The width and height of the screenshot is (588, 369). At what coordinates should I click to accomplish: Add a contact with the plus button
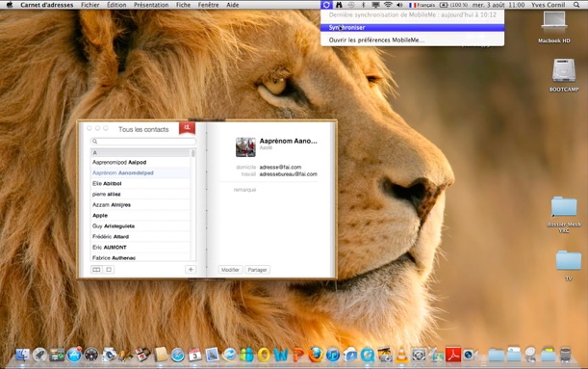coord(191,270)
